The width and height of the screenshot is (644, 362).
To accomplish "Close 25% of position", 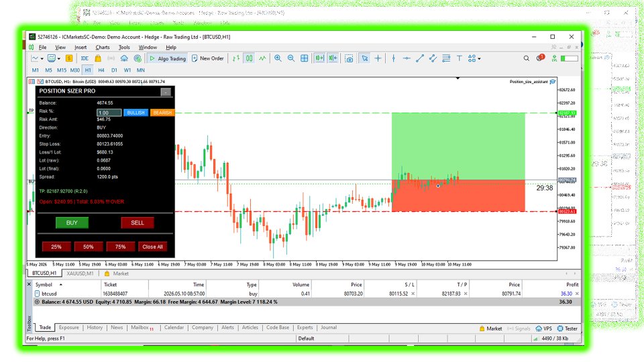I will 56,247.
